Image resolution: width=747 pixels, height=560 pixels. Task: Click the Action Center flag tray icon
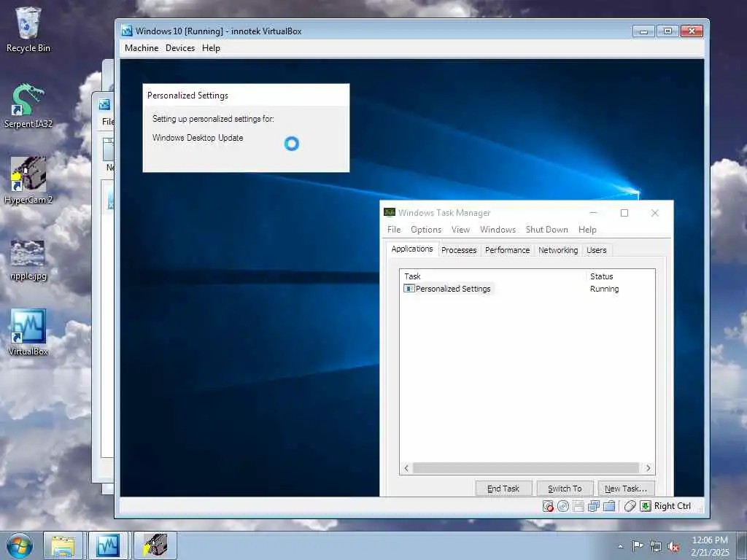[x=638, y=546]
